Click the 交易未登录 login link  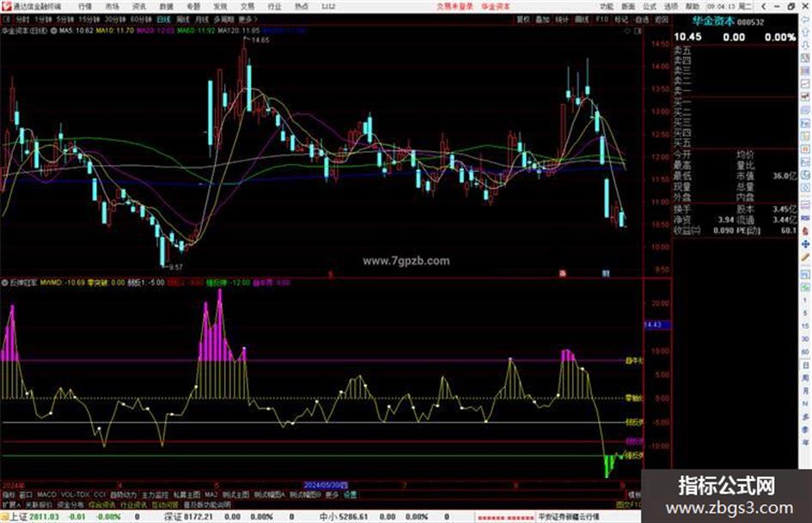455,7
